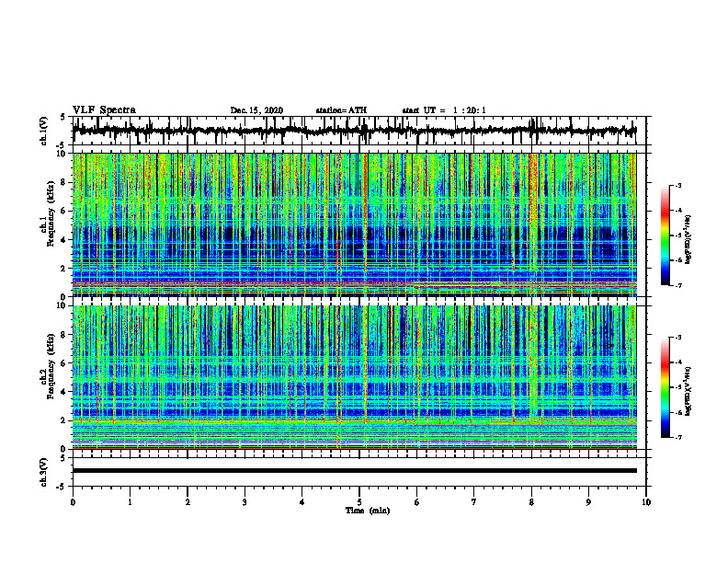The image size is (728, 563).
Task: Click the "-5" tick label on ch.3(V) axis
Action: point(62,487)
